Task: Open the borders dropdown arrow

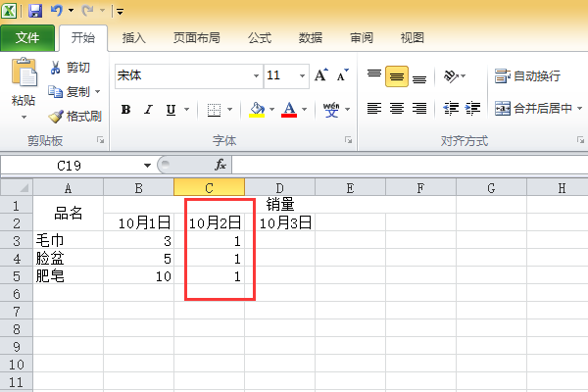Action: coord(230,110)
